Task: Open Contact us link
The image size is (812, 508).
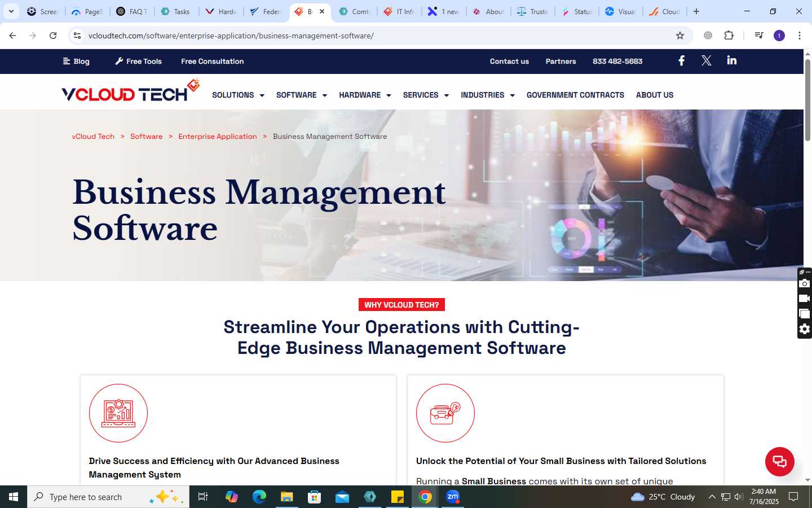Action: click(509, 61)
